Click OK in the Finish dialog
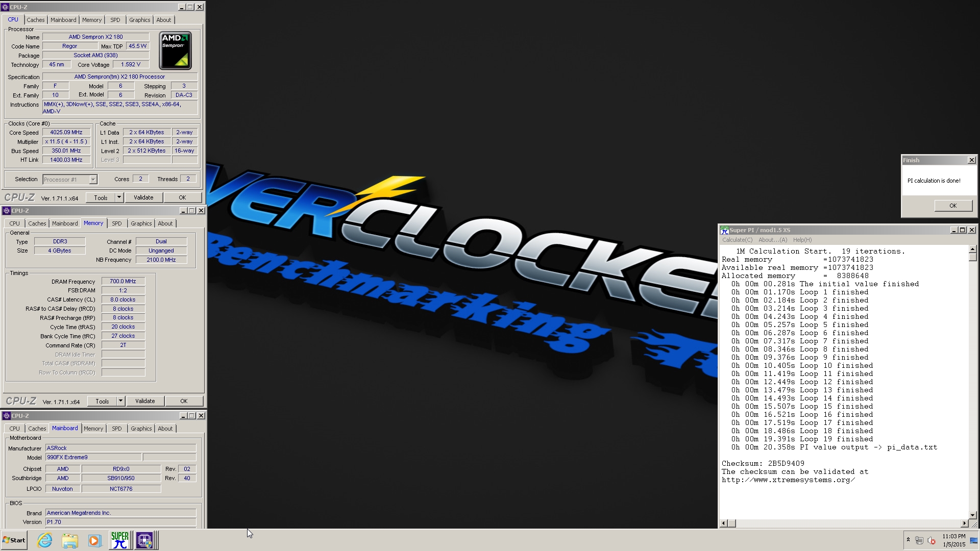The width and height of the screenshot is (980, 551). point(953,206)
